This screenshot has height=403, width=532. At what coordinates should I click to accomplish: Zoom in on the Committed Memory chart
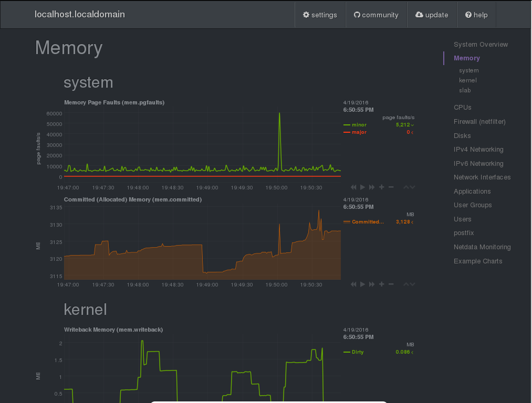pyautogui.click(x=382, y=284)
